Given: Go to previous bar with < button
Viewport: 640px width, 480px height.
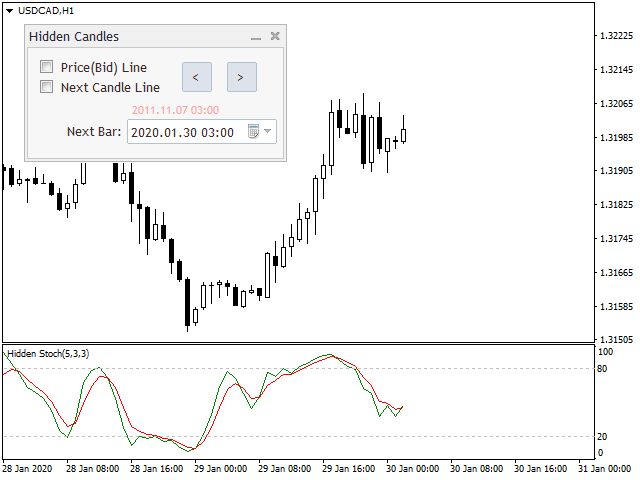Looking at the screenshot, I should click(x=197, y=77).
